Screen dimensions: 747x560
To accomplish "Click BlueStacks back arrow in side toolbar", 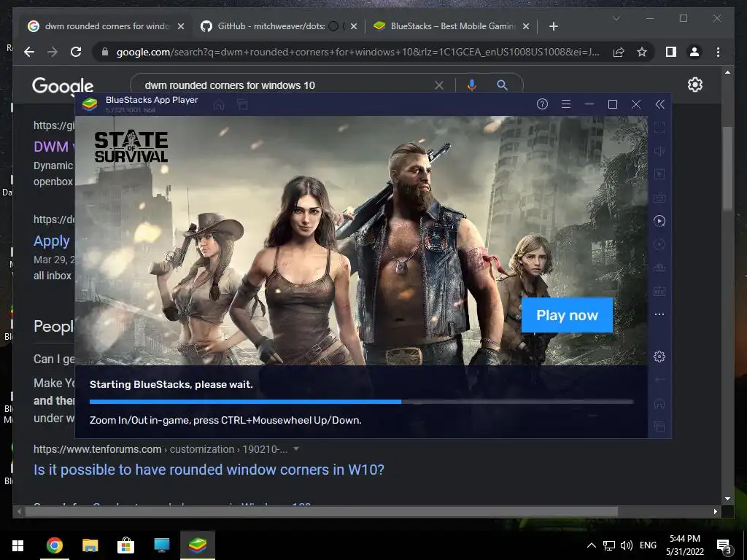I will (659, 380).
